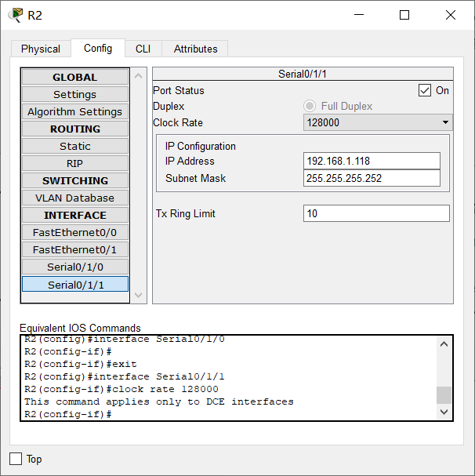Click the Tx Ring Limit field

(376, 213)
